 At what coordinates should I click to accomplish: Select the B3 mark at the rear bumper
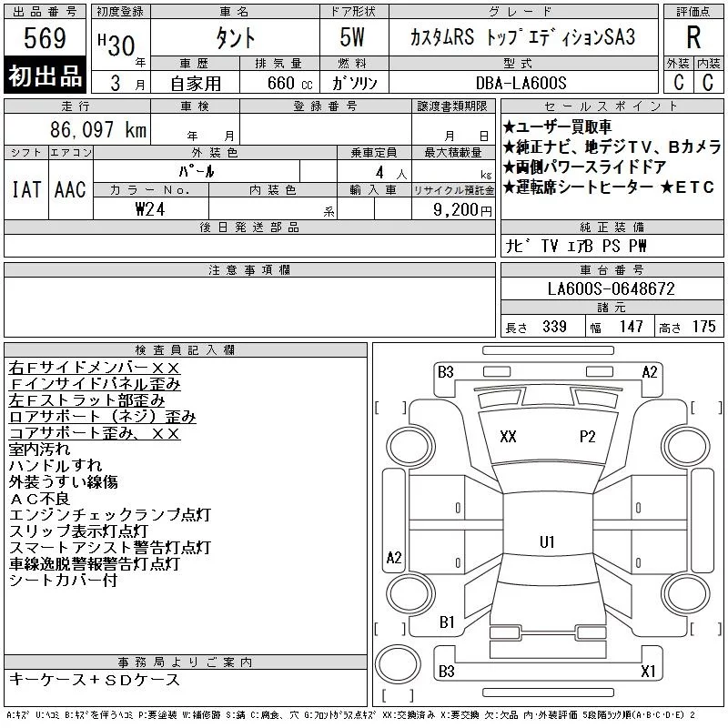click(447, 671)
